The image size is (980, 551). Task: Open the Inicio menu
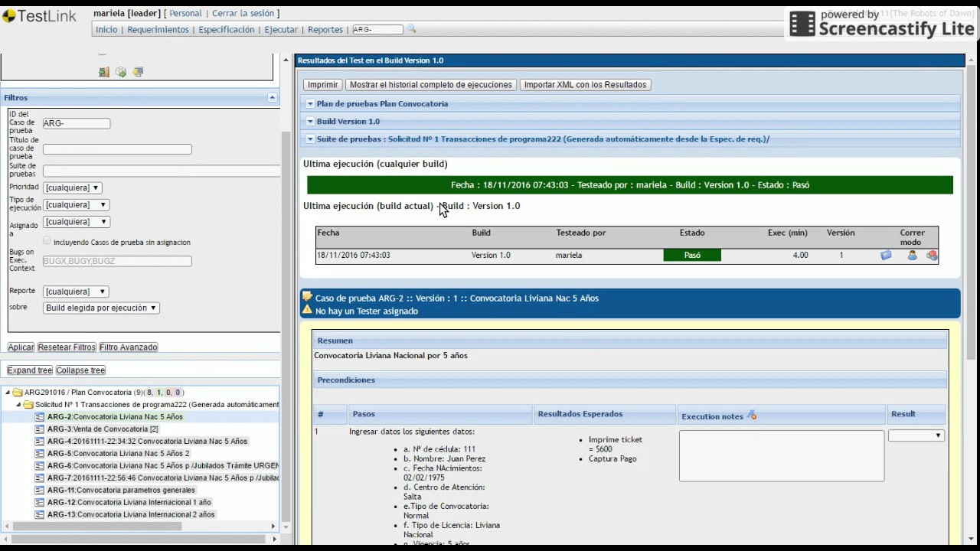[x=106, y=30]
